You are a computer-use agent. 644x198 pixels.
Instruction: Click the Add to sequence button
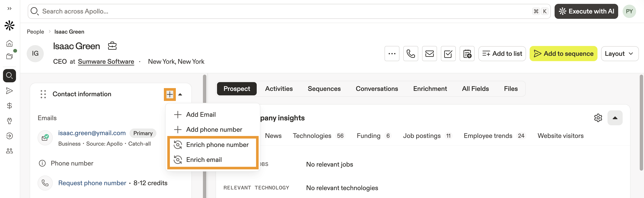(x=563, y=54)
